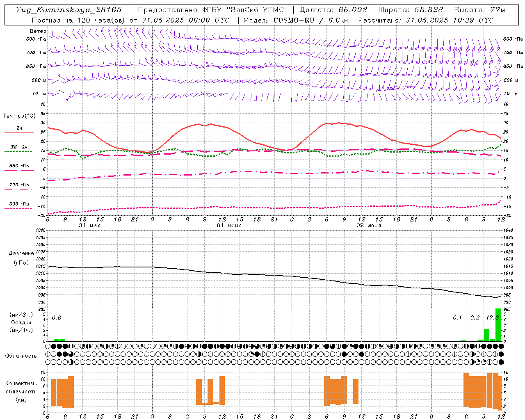Click the red 2м temperature legend line
The width and height of the screenshot is (525, 420).
point(19,132)
